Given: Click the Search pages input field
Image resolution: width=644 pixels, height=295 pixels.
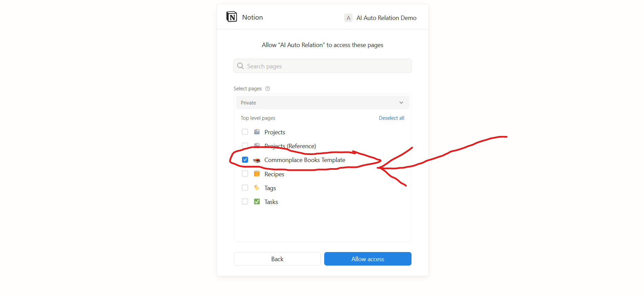Looking at the screenshot, I should [323, 66].
